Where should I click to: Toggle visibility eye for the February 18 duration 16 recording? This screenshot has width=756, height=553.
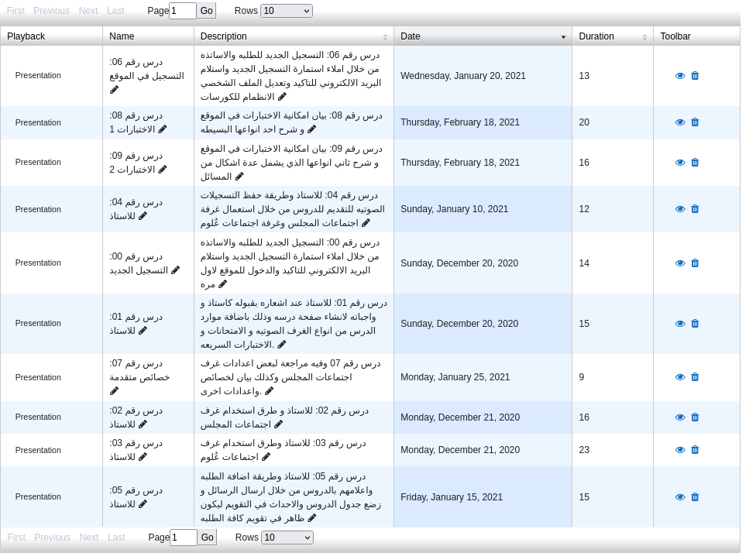[x=680, y=163]
